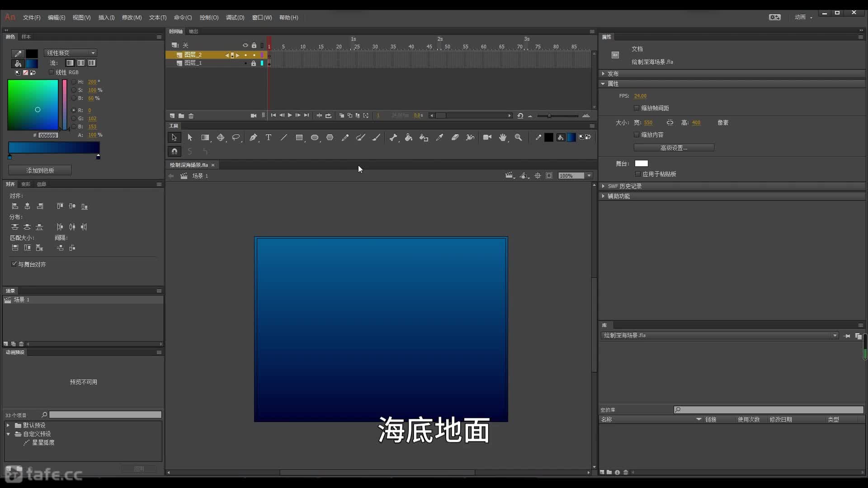The image size is (868, 488).
Task: Check the 应用于粘贴板 checkbox
Action: pyautogui.click(x=638, y=174)
